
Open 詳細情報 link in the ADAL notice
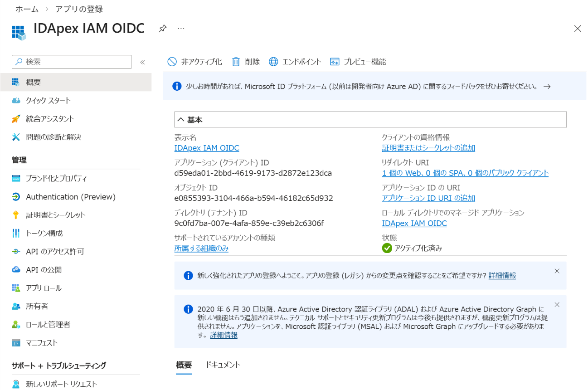point(224,335)
